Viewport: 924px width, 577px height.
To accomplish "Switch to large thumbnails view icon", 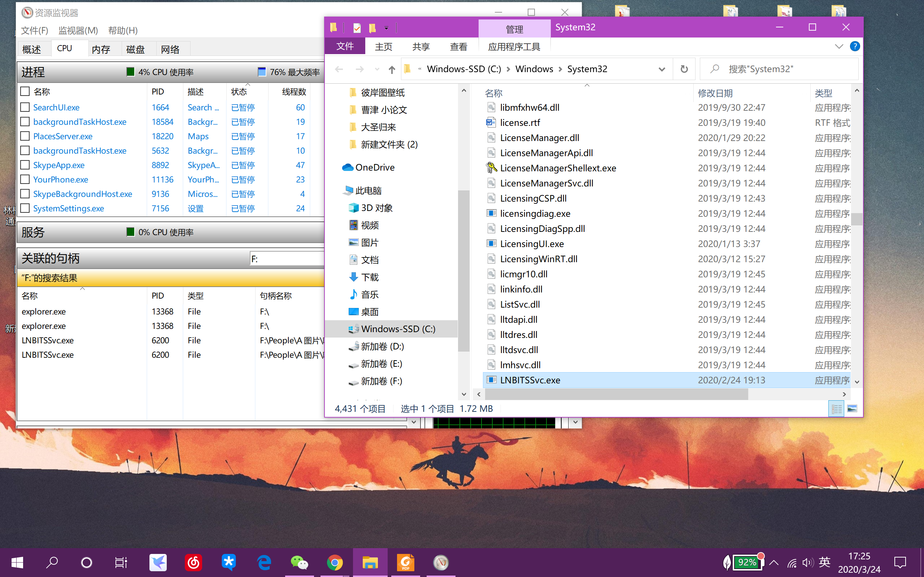I will tap(852, 409).
